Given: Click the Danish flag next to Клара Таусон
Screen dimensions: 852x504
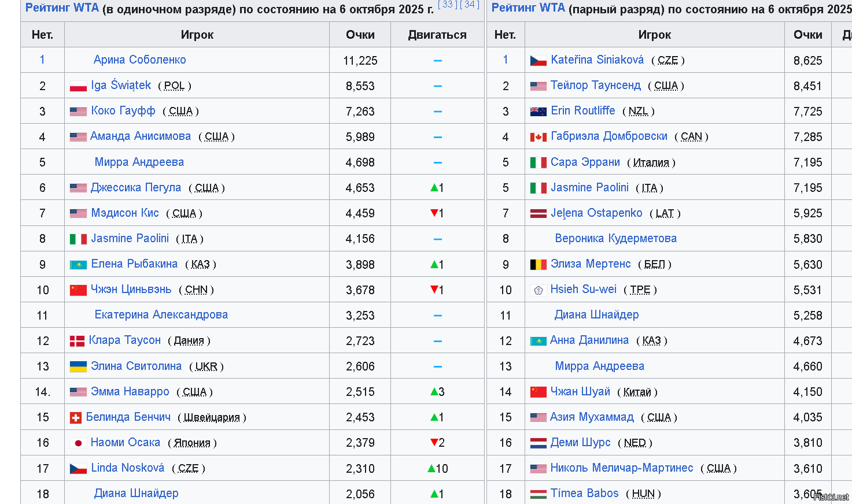Looking at the screenshot, I should point(77,341).
